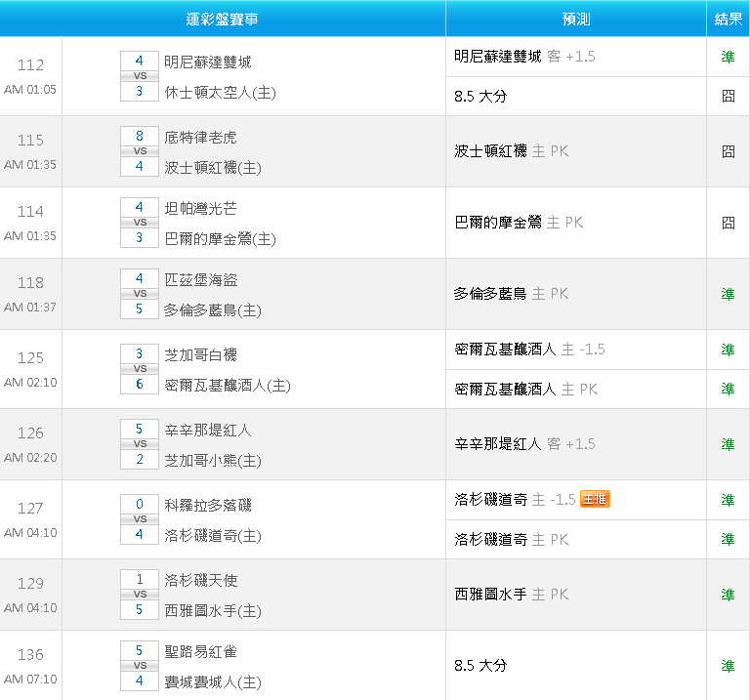Click the 預測 column header
The width and height of the screenshot is (750, 700).
(x=576, y=19)
